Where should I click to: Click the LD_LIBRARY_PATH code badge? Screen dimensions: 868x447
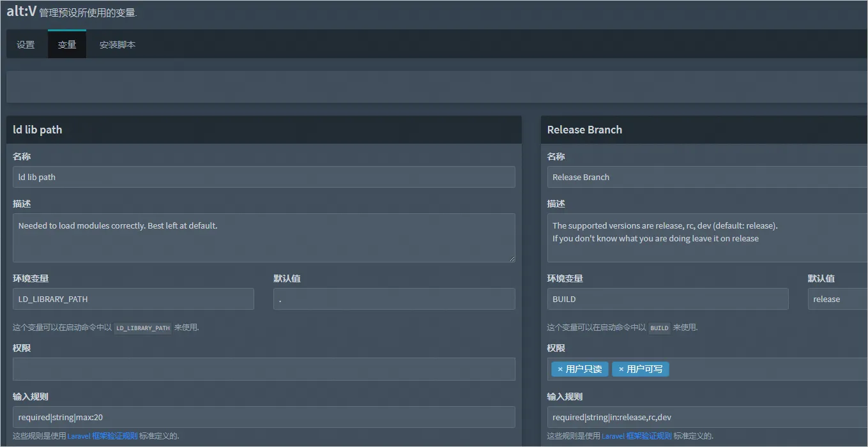click(143, 328)
